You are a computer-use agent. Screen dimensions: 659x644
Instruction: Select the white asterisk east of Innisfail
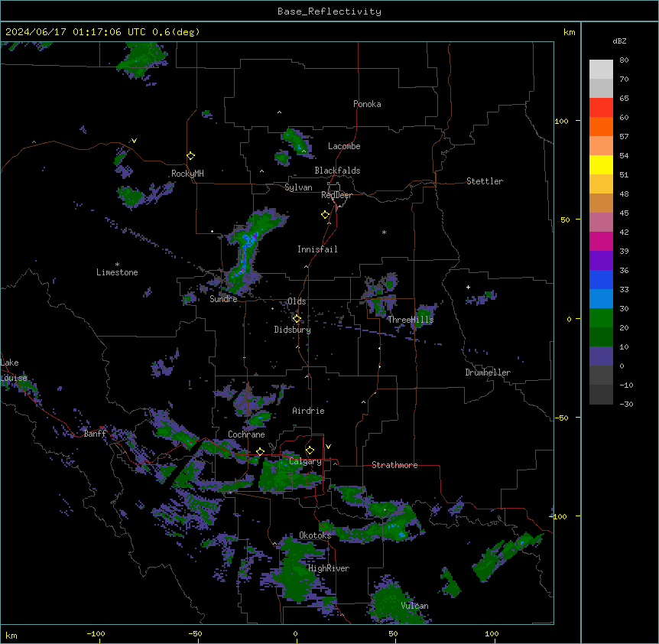pyautogui.click(x=384, y=232)
